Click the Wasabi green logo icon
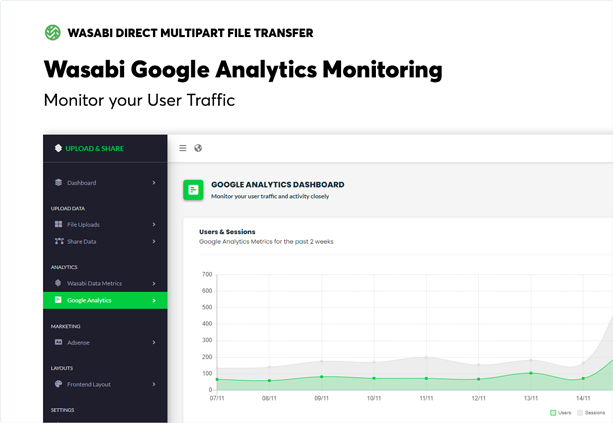This screenshot has height=423, width=613. click(x=53, y=32)
